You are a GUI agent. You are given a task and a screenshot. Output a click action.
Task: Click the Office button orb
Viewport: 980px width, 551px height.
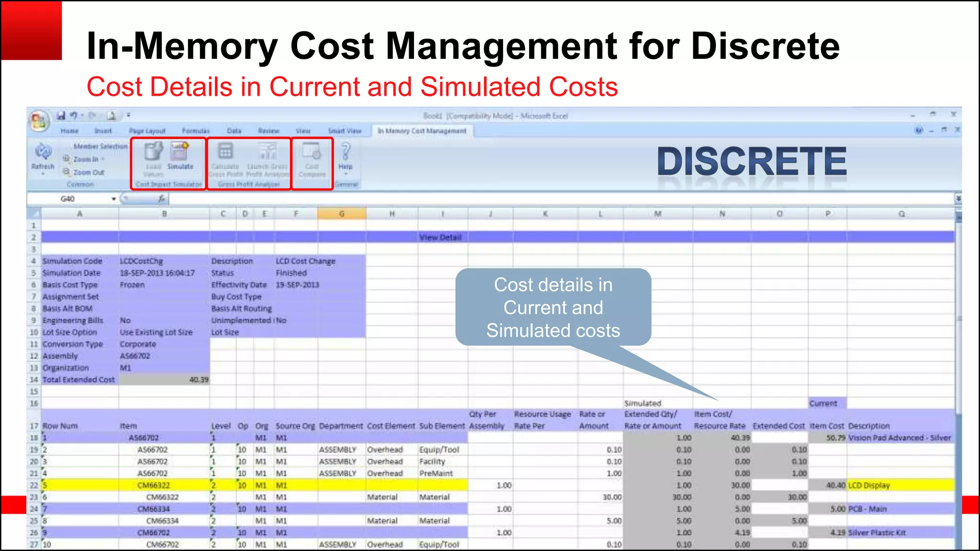[x=39, y=120]
